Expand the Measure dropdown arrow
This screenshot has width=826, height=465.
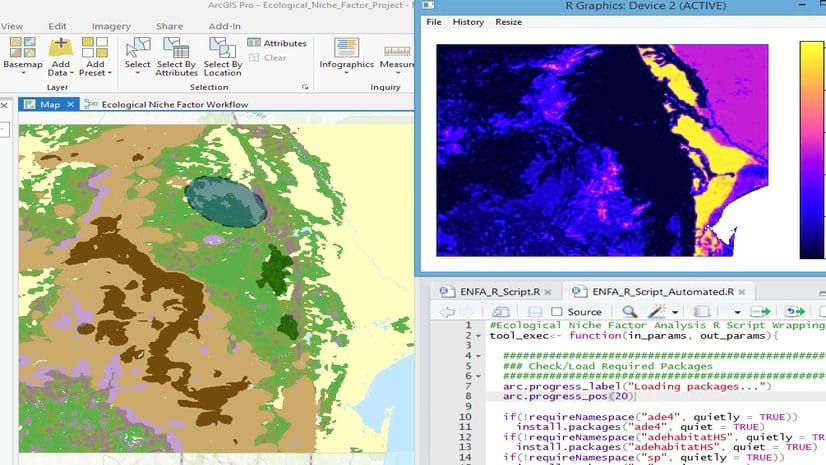coord(398,73)
